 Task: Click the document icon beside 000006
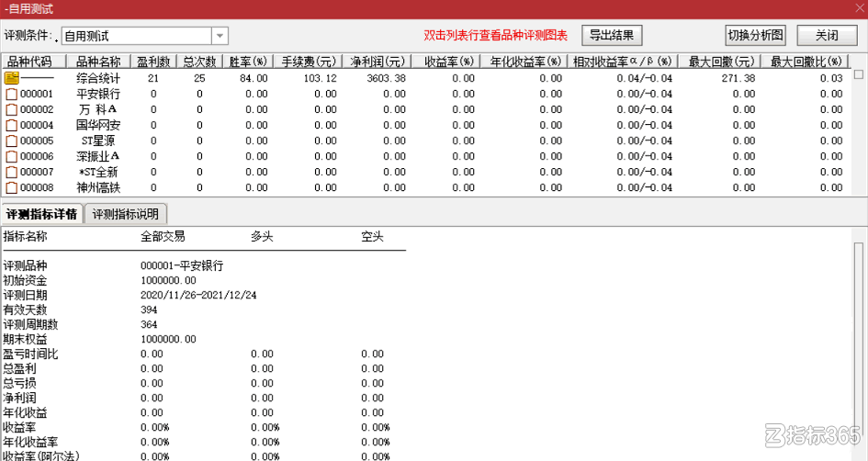tap(11, 157)
